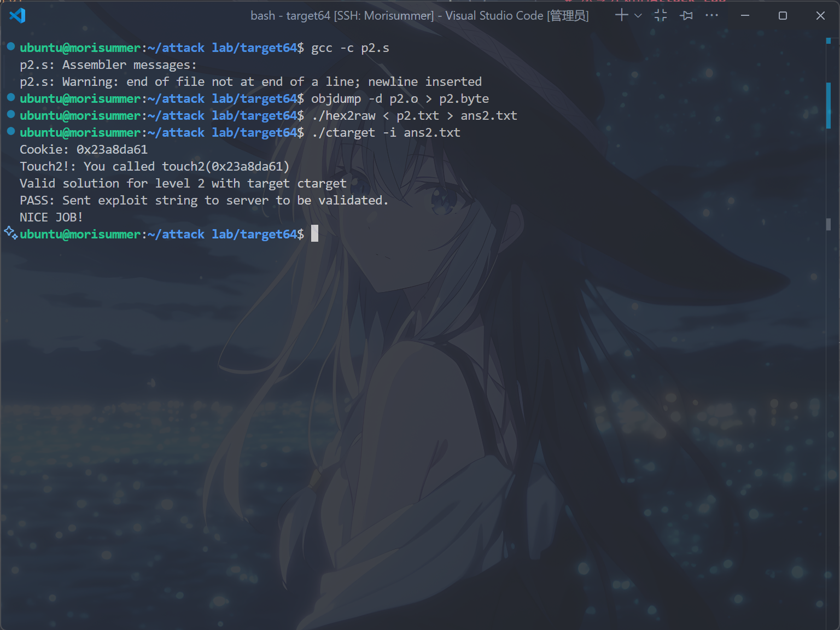This screenshot has width=840, height=630.
Task: Open the more actions ellipsis menu
Action: click(711, 15)
